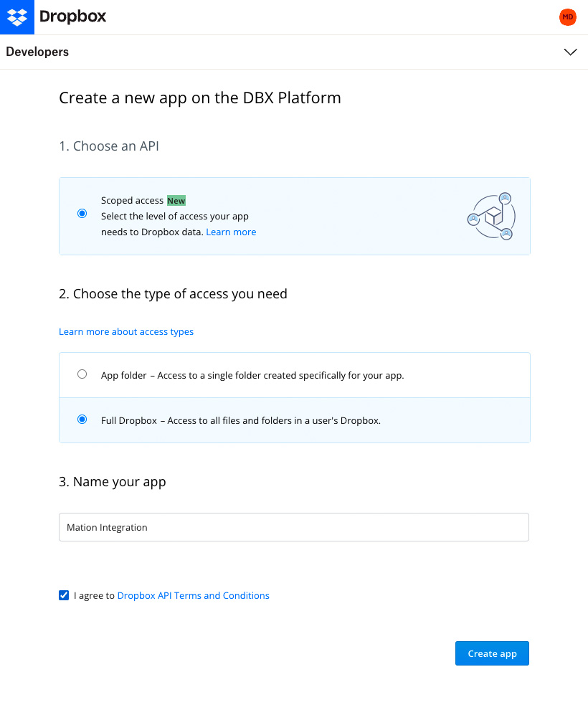The height and width of the screenshot is (710, 588).
Task: Click the '1. Choose an API' heading
Action: (109, 146)
